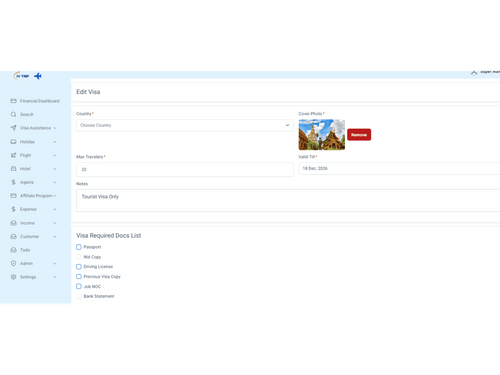The height and width of the screenshot is (375, 500).
Task: Click the Super Admin profile name
Action: tap(490, 72)
